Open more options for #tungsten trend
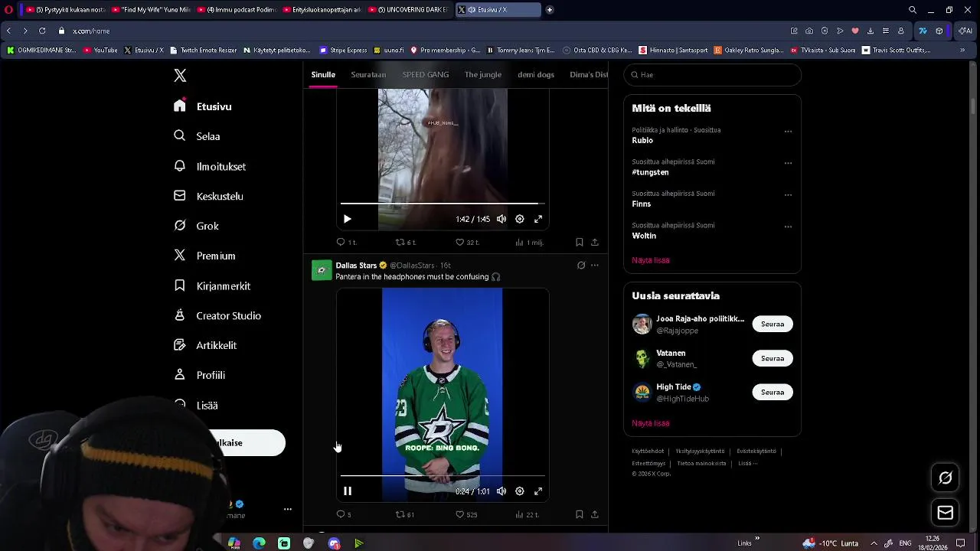This screenshot has width=980, height=551. (x=788, y=163)
